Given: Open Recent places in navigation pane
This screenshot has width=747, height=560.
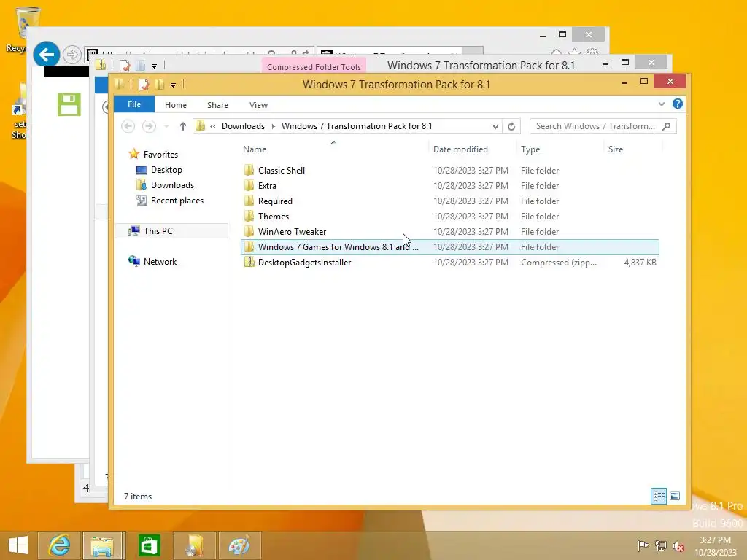Looking at the screenshot, I should coord(177,201).
